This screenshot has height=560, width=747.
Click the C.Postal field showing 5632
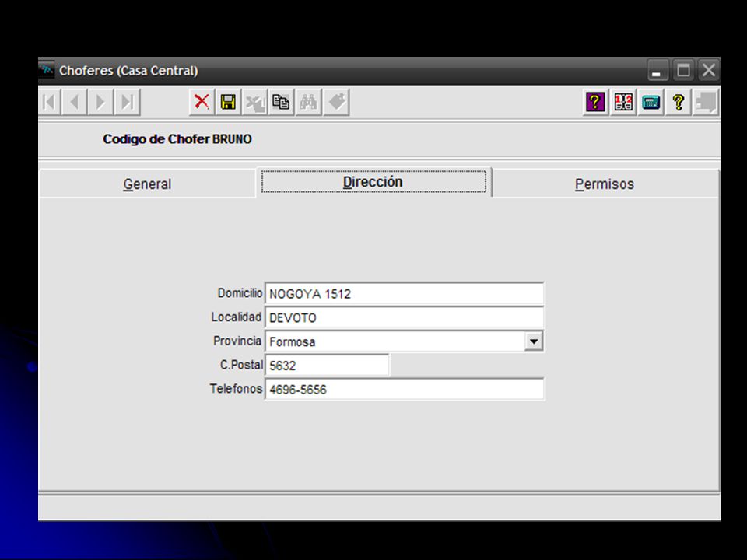pyautogui.click(x=327, y=366)
